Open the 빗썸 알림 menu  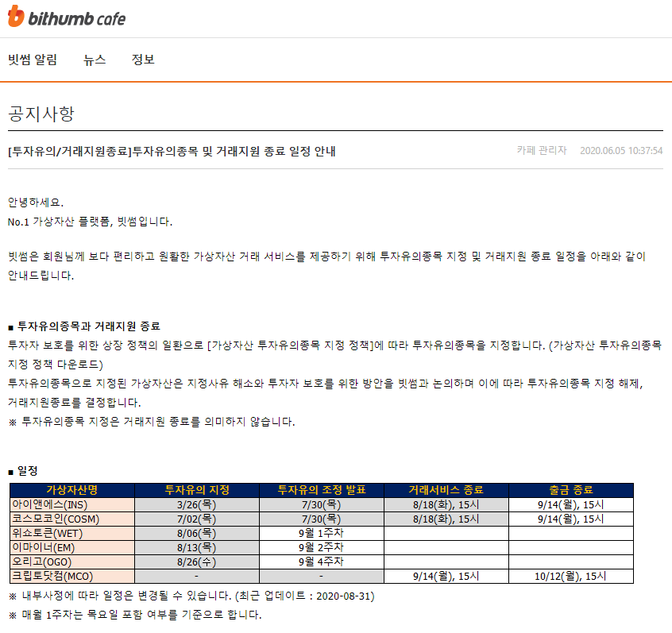click(x=33, y=60)
